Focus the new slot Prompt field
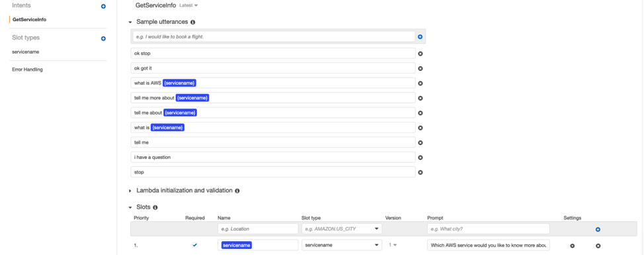This screenshot has width=644, height=255. [489, 229]
